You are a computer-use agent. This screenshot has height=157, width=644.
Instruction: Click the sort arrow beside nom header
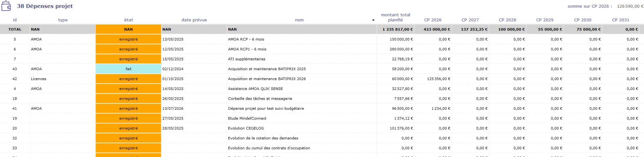coord(373,20)
